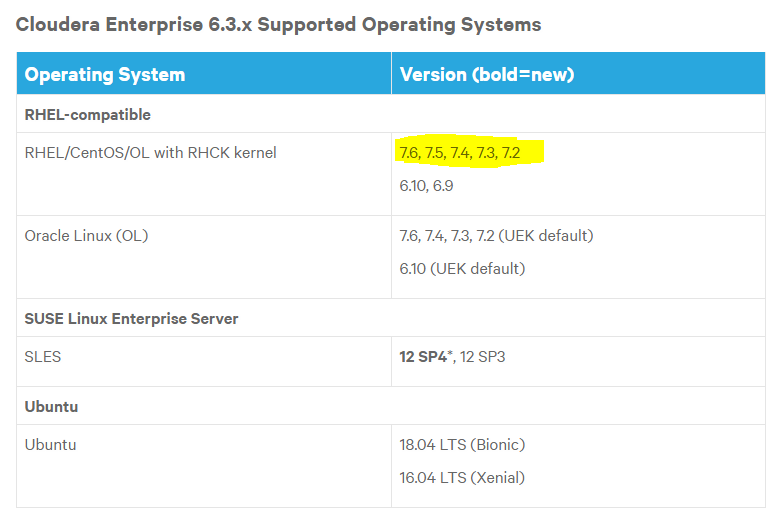Click the 'SLES' cell
Image resolution: width=784 pixels, height=514 pixels.
coord(204,362)
